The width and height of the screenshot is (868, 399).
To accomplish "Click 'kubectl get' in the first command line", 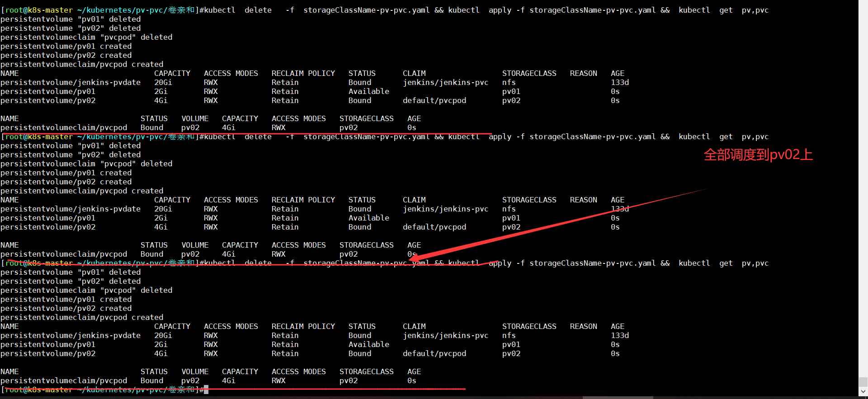I will click(x=706, y=10).
